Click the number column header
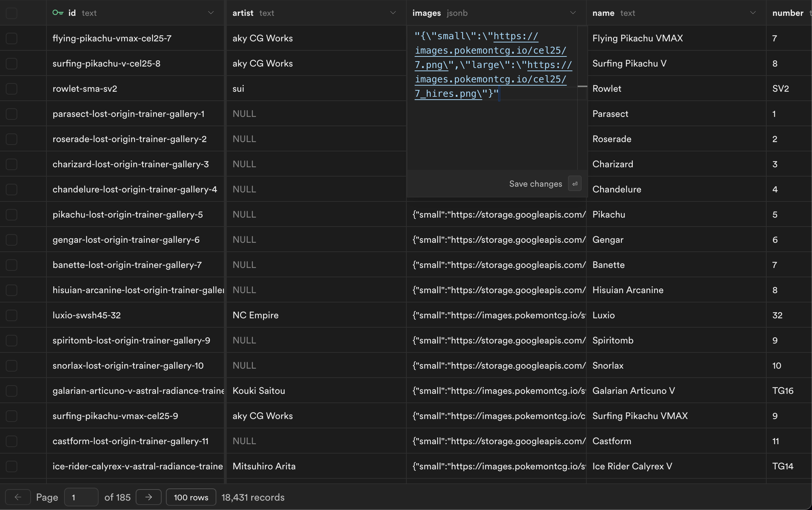Viewport: 812px width, 510px height. tap(788, 13)
